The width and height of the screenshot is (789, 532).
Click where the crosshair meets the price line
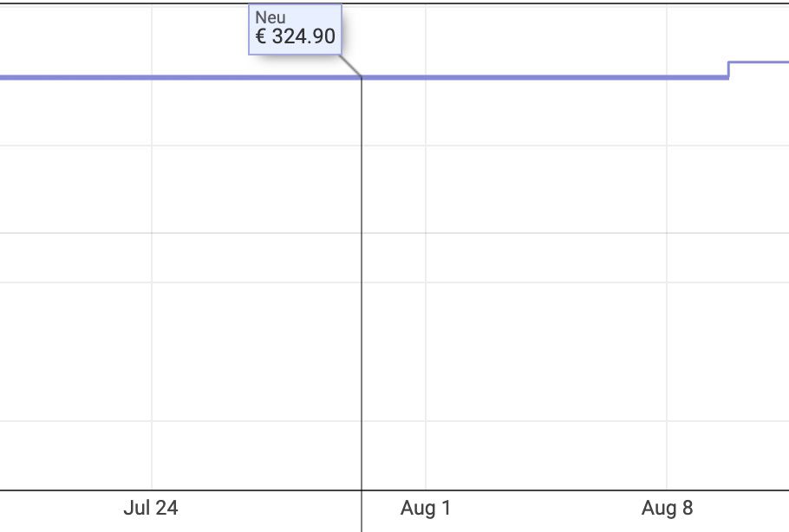click(x=362, y=77)
